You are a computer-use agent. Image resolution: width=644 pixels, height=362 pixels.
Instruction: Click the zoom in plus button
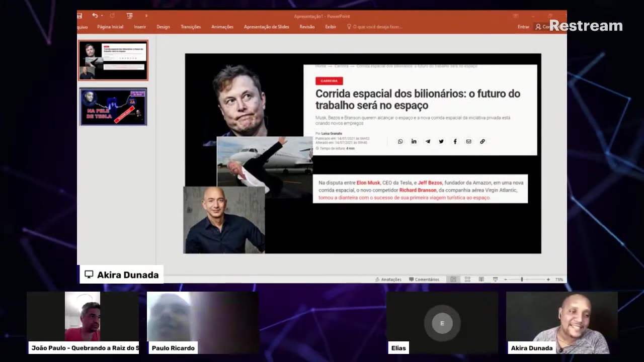(548, 279)
